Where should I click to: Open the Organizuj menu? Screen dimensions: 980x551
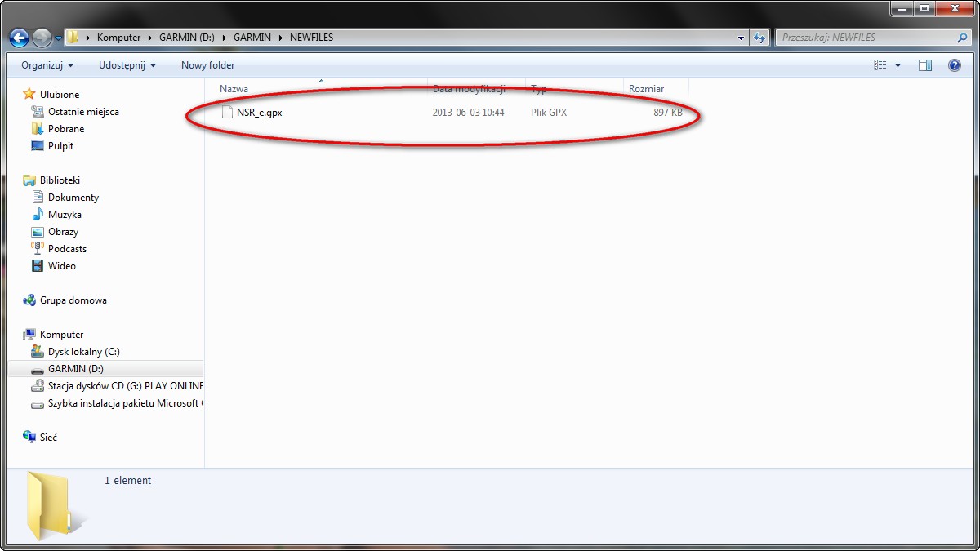[47, 65]
